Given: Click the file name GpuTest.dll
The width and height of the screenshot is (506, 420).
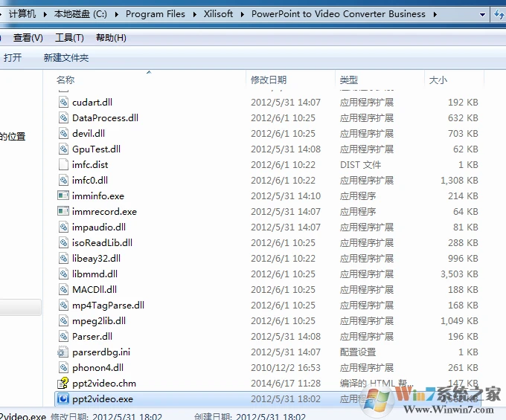Looking at the screenshot, I should 97,149.
